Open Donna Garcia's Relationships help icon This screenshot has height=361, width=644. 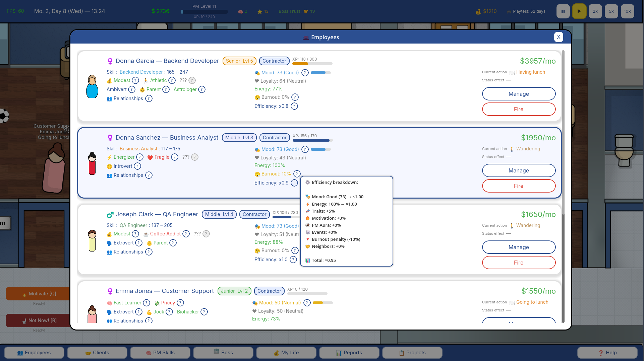point(149,98)
